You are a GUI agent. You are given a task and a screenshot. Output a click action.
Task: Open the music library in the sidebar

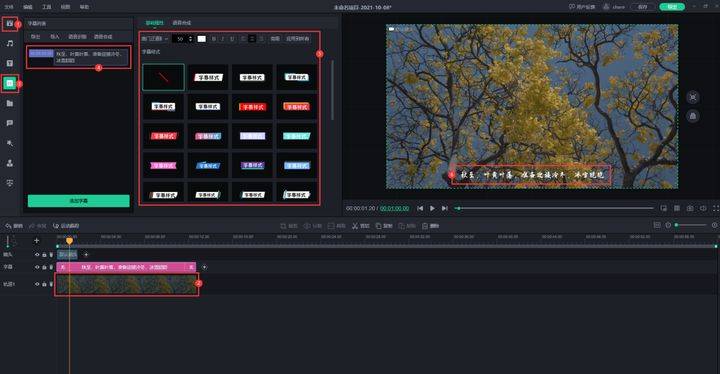(10, 43)
